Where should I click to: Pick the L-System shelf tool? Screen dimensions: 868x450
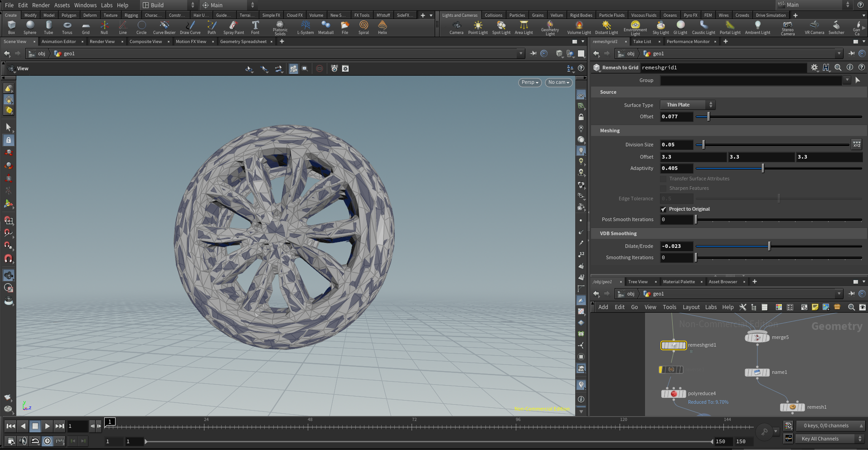point(305,28)
